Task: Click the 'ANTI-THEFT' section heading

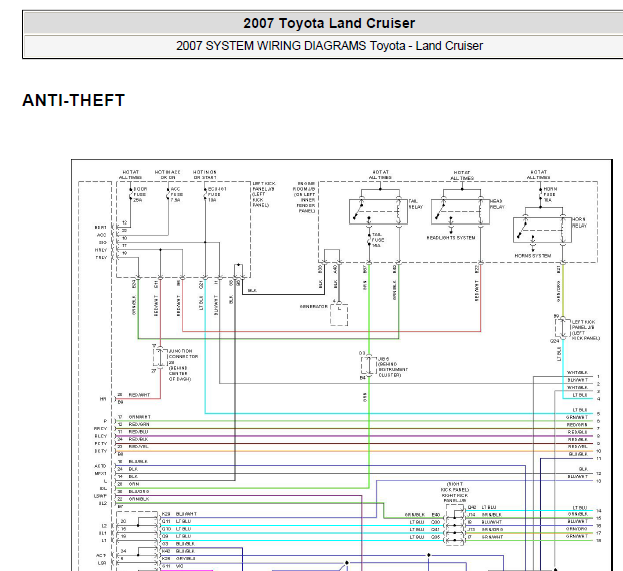Action: pos(74,100)
